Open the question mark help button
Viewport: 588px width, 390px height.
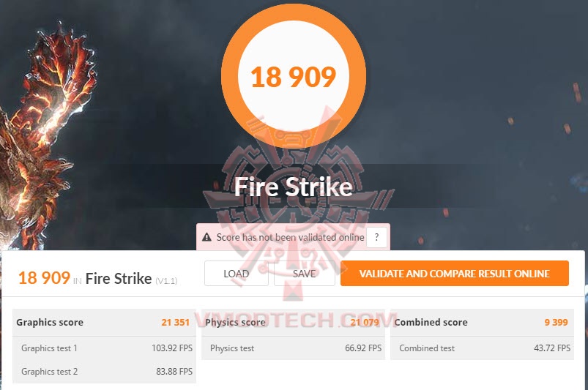pos(376,237)
